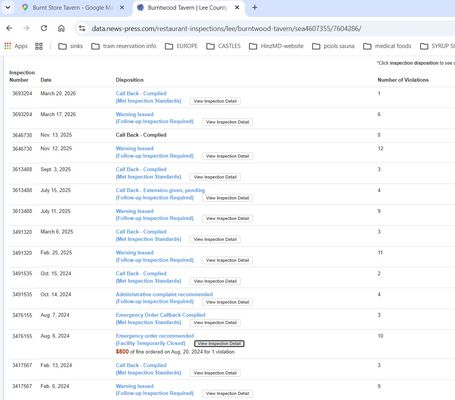455x400 pixels.
Task: Open the Apps grid shortcut
Action: [x=16, y=46]
